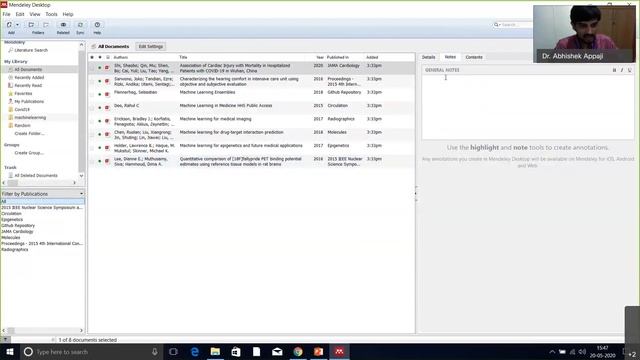Toggle read status for Sarwono, Joko paper
The width and height of the screenshot is (640, 360).
coord(100,81)
